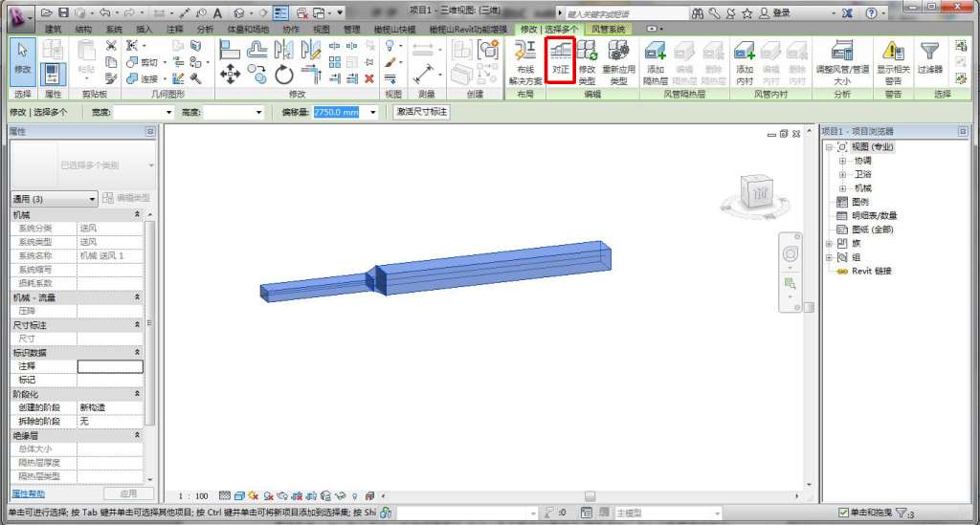Click the 激活尺寸标注 button
This screenshot has height=525, width=980.
click(421, 112)
